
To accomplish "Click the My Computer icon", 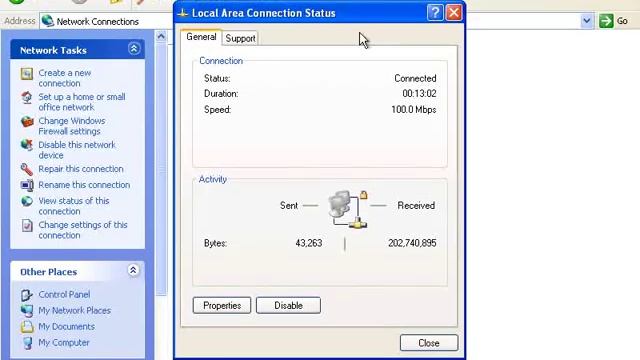I will click(x=27, y=343).
